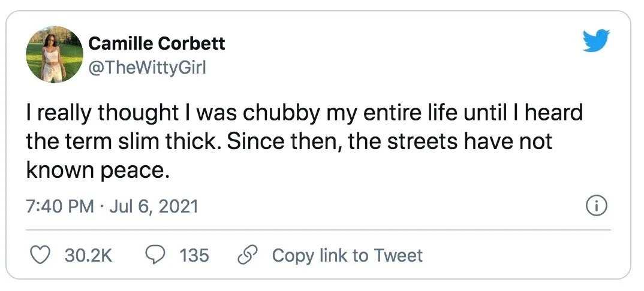
Task: Open the info circle icon
Action: point(596,207)
